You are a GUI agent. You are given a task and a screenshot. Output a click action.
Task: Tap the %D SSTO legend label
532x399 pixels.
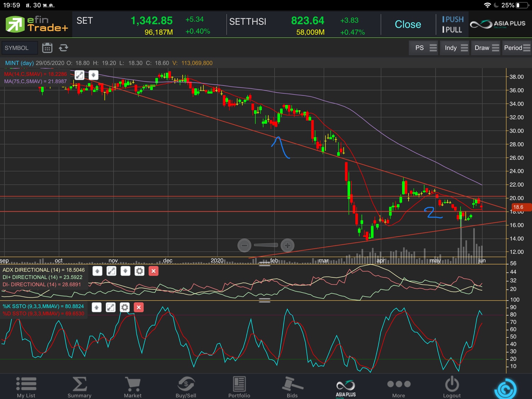[x=43, y=314]
